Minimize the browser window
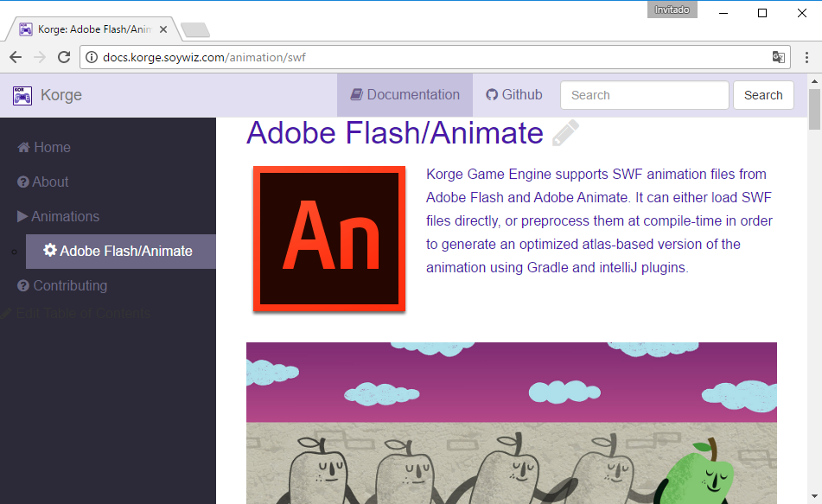This screenshot has height=504, width=822. point(723,13)
